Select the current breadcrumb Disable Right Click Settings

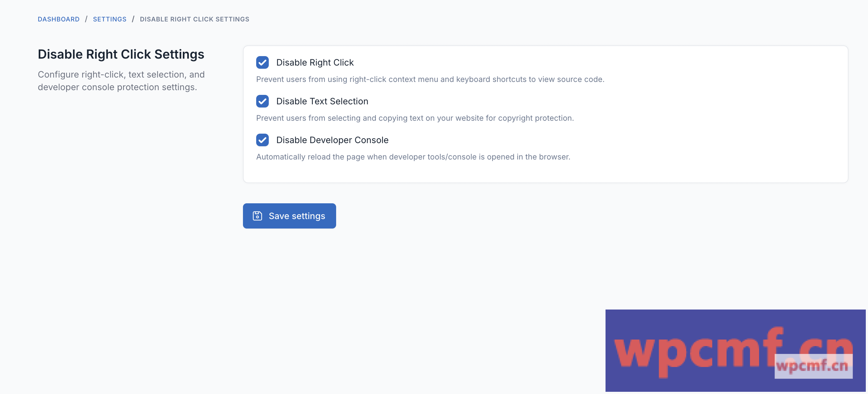[x=194, y=19]
